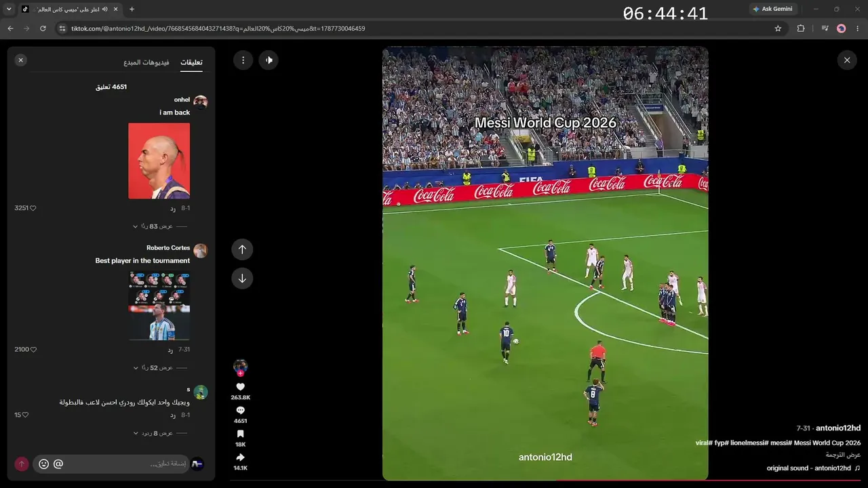Reply to Roberto Cortes's comment
868x488 pixels.
click(x=170, y=350)
